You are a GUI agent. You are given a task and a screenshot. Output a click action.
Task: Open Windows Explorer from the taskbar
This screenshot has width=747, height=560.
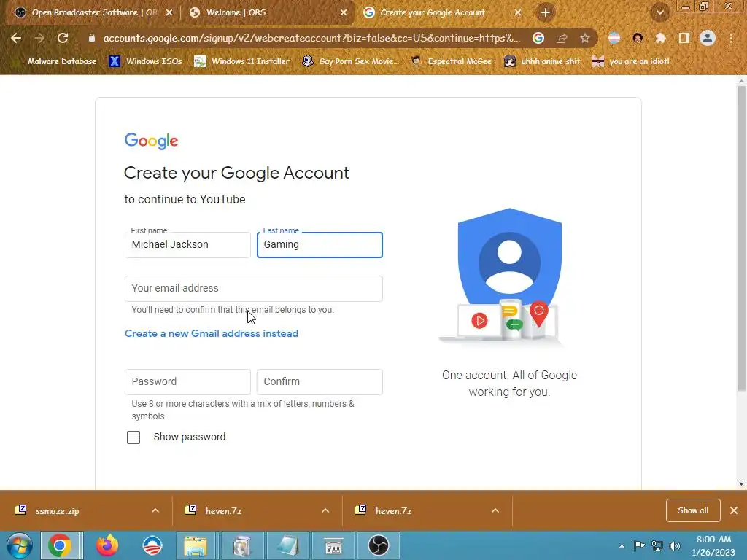click(197, 545)
